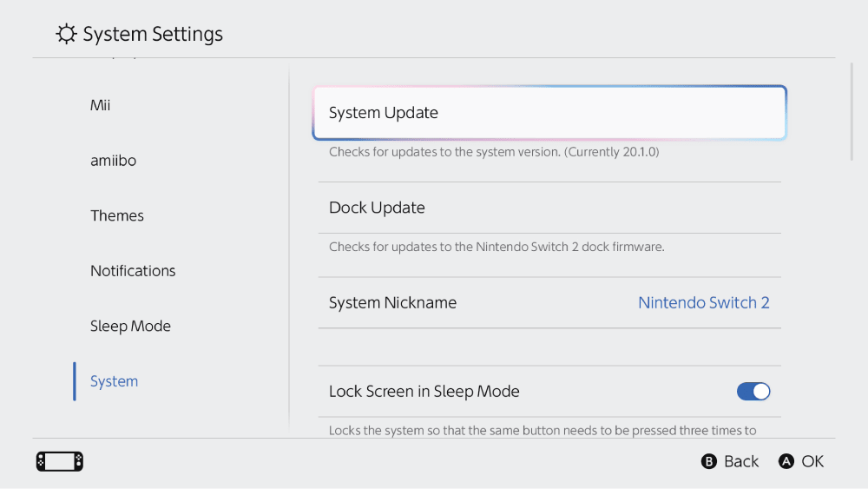Screen dimensions: 868x489
Task: Toggle Lock Screen in Sleep Mode switch
Action: 753,391
